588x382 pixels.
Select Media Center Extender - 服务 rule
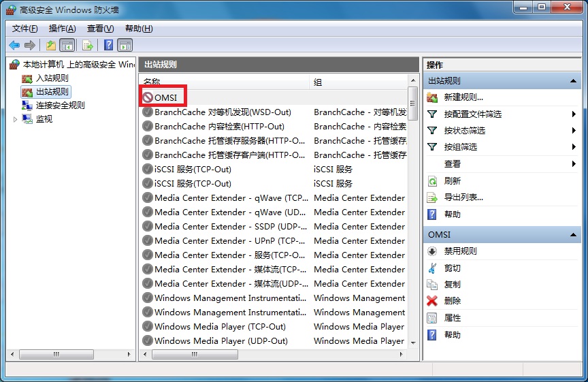coord(229,255)
